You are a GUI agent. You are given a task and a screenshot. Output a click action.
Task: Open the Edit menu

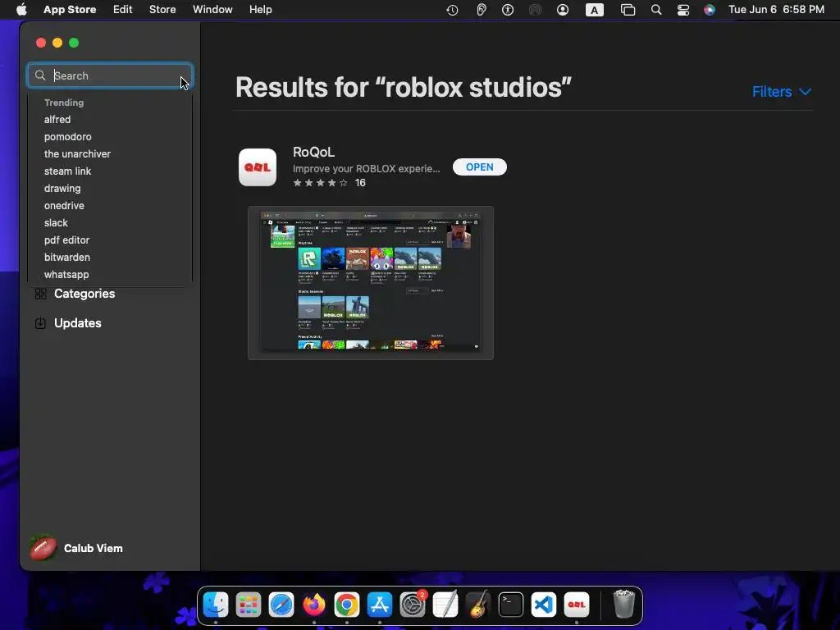[123, 10]
